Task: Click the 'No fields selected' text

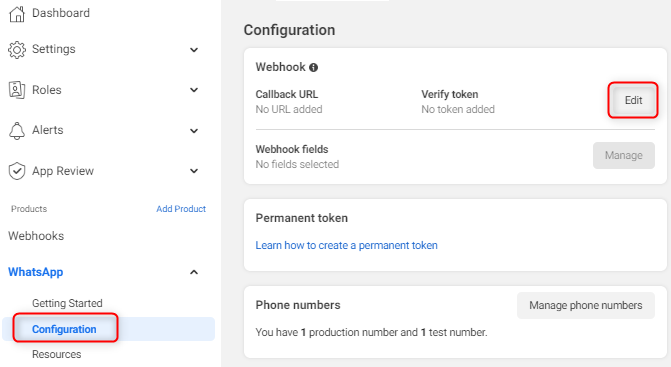Action: pos(297,165)
